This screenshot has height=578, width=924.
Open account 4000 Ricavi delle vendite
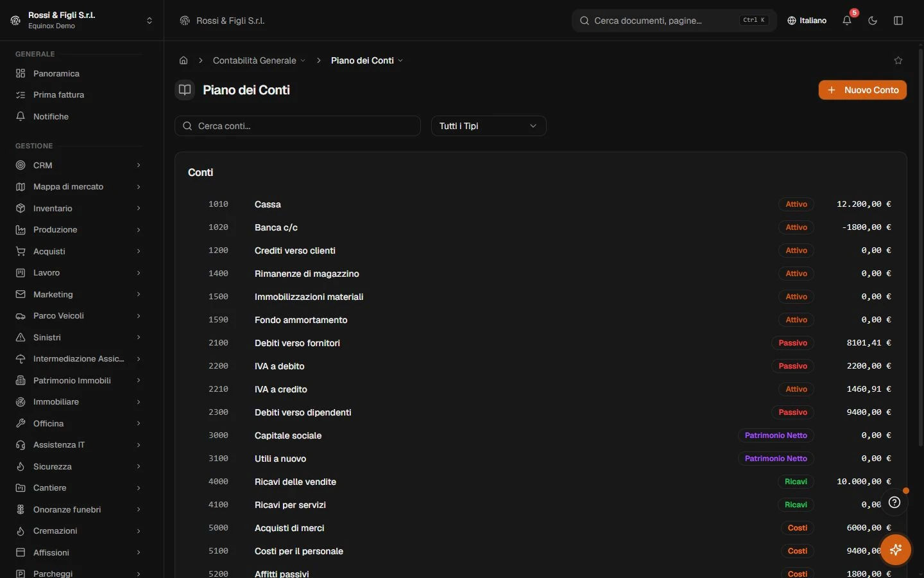click(540, 482)
